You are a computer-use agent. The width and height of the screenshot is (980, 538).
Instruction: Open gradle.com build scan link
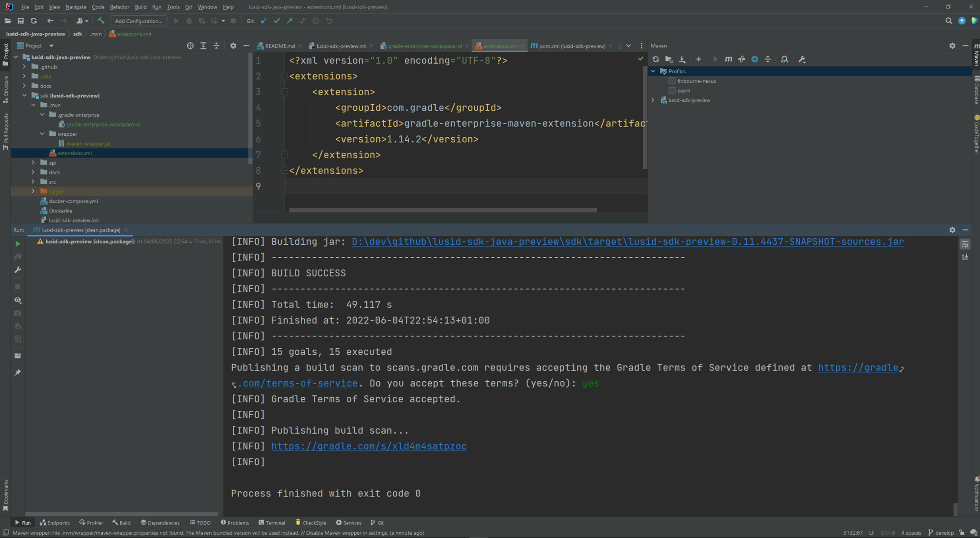pyautogui.click(x=369, y=446)
